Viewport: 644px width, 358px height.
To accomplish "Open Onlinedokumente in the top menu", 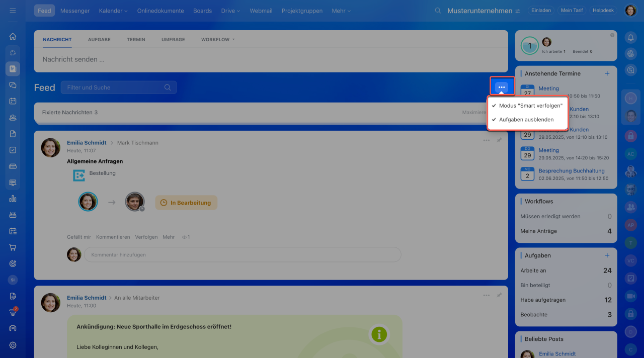I will coord(160,11).
